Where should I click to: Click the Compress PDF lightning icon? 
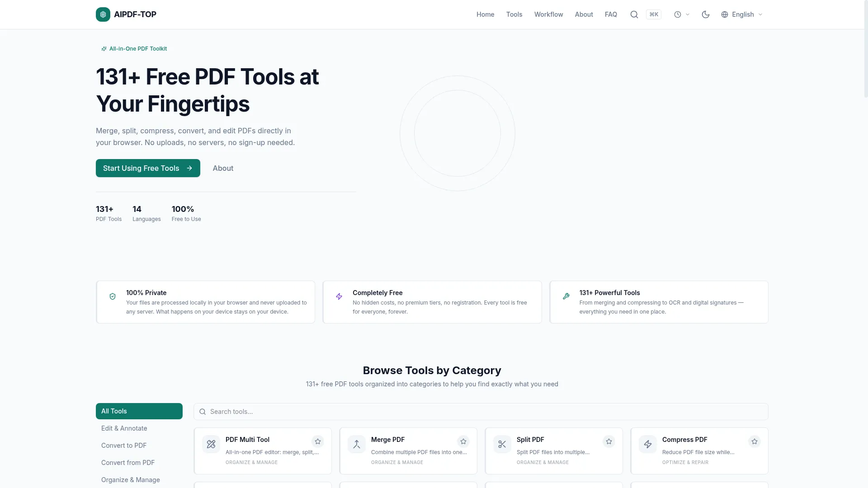coord(648,444)
